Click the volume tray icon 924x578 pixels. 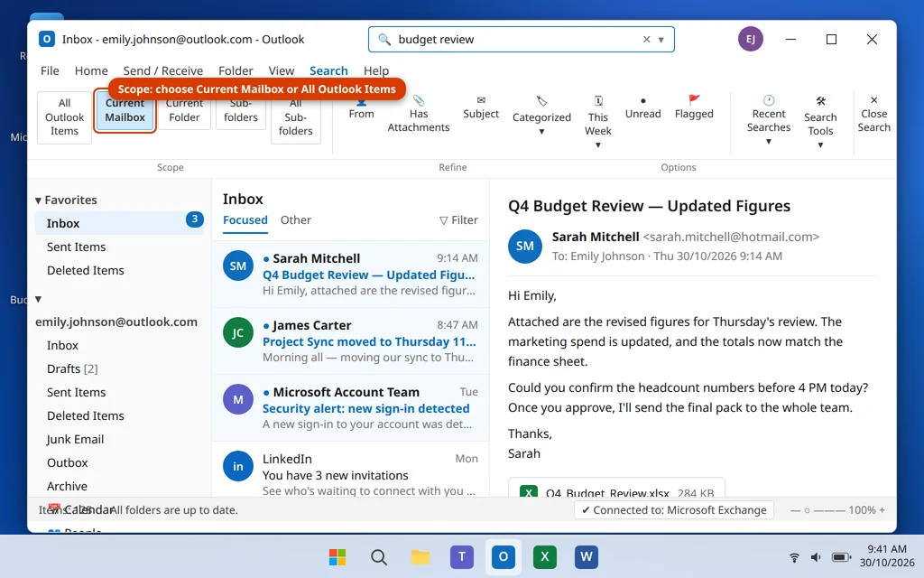pos(816,557)
